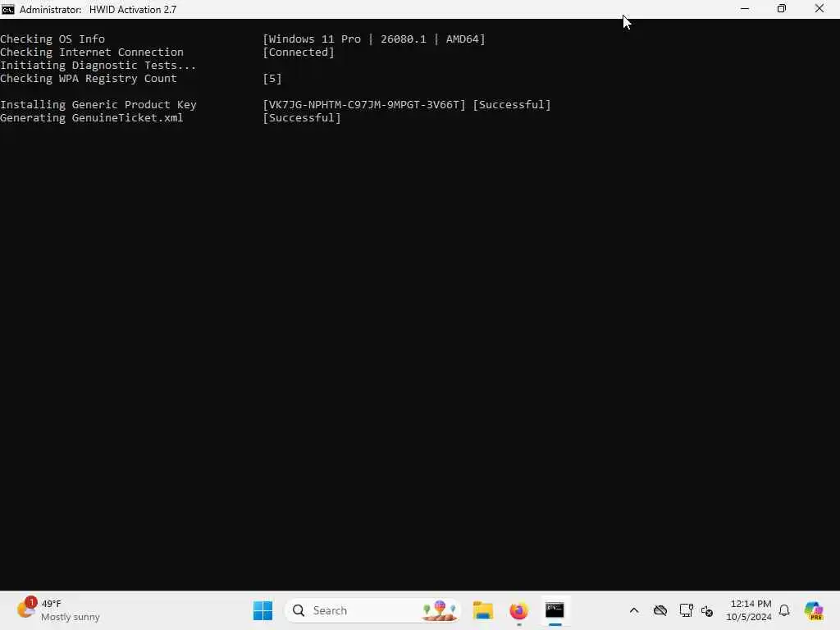Click the product key VK7JG-NPHTM-C97JM-9MPGT-3V66T text
The image size is (840, 630).
(364, 104)
